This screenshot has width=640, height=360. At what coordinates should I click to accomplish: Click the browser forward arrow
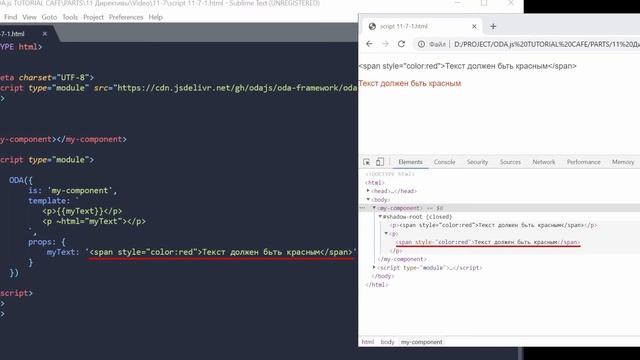[385, 44]
